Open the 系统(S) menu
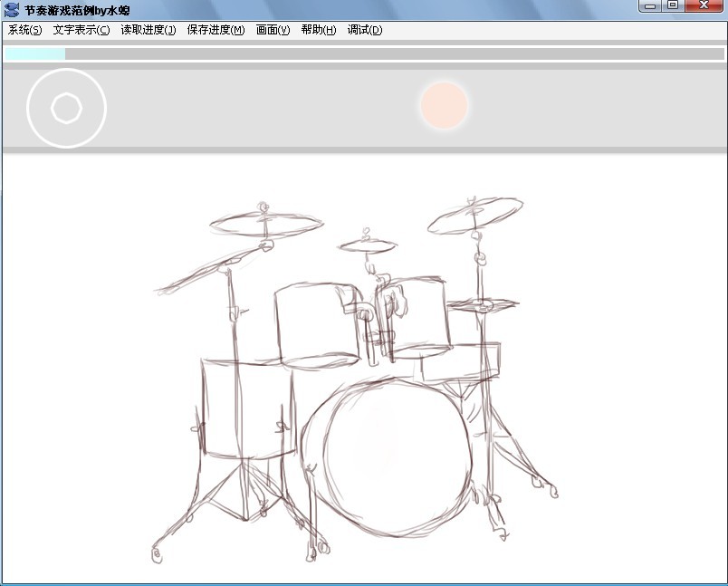 [x=24, y=30]
